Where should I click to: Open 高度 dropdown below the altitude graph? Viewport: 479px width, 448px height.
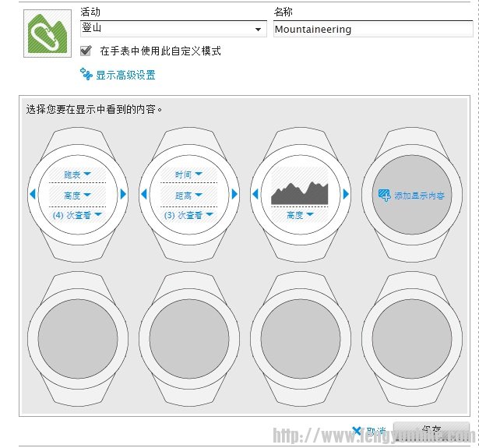point(301,215)
